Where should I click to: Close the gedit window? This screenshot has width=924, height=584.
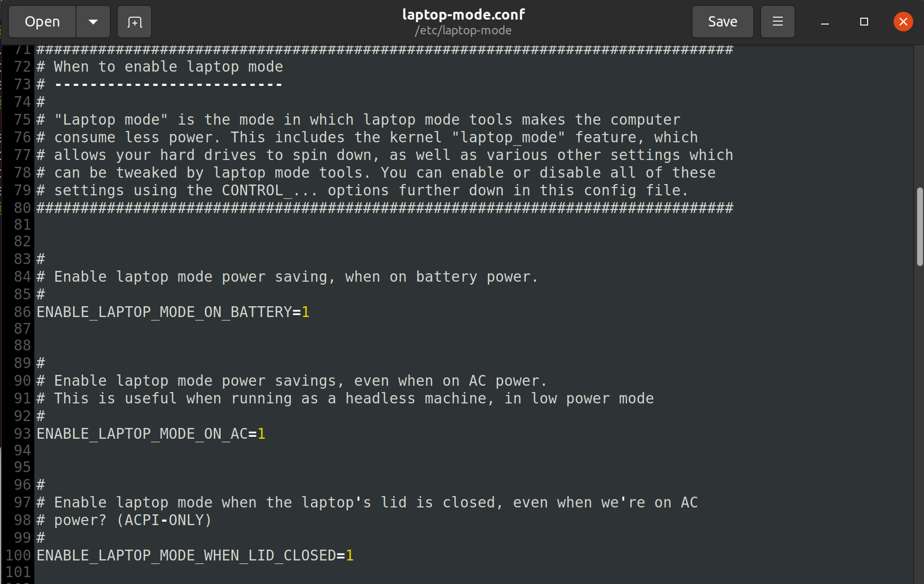coord(903,22)
